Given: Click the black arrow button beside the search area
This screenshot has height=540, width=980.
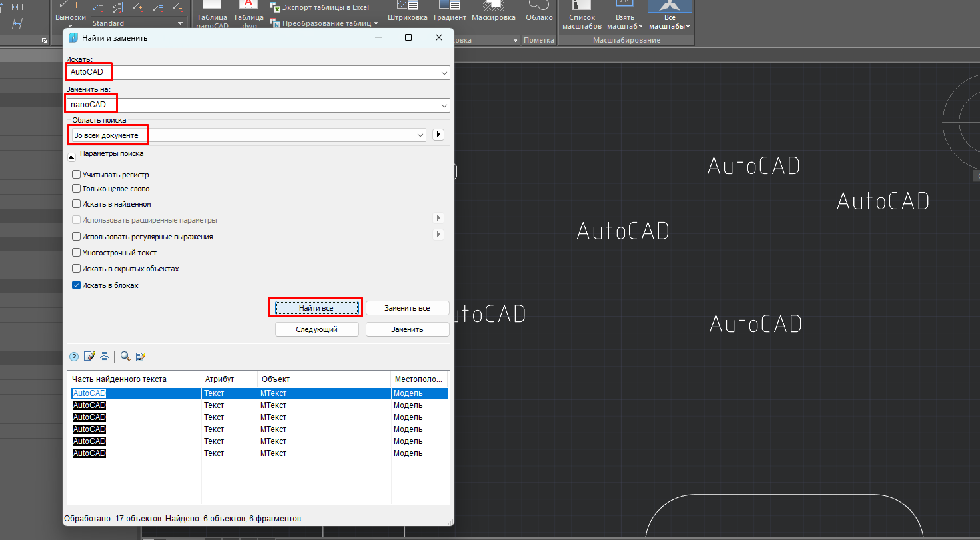Looking at the screenshot, I should 438,135.
